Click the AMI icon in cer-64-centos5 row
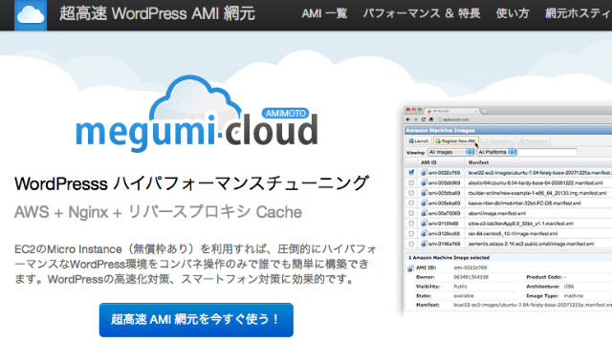 tap(424, 233)
